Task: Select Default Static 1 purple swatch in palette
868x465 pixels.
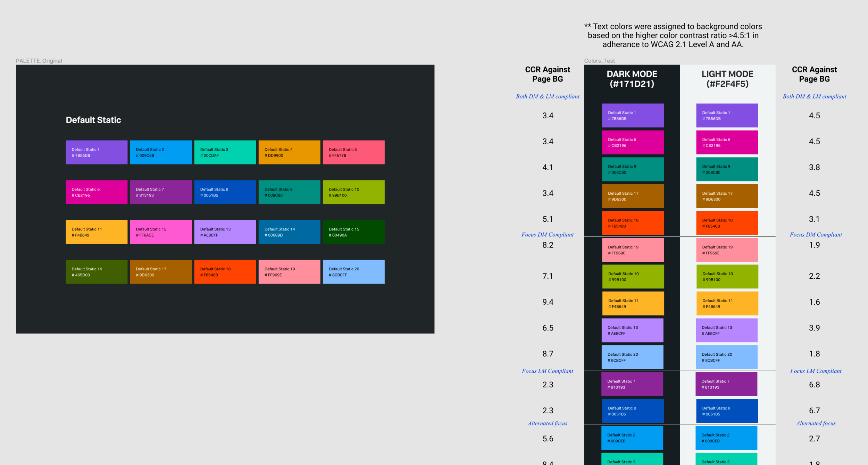Action: coord(97,152)
